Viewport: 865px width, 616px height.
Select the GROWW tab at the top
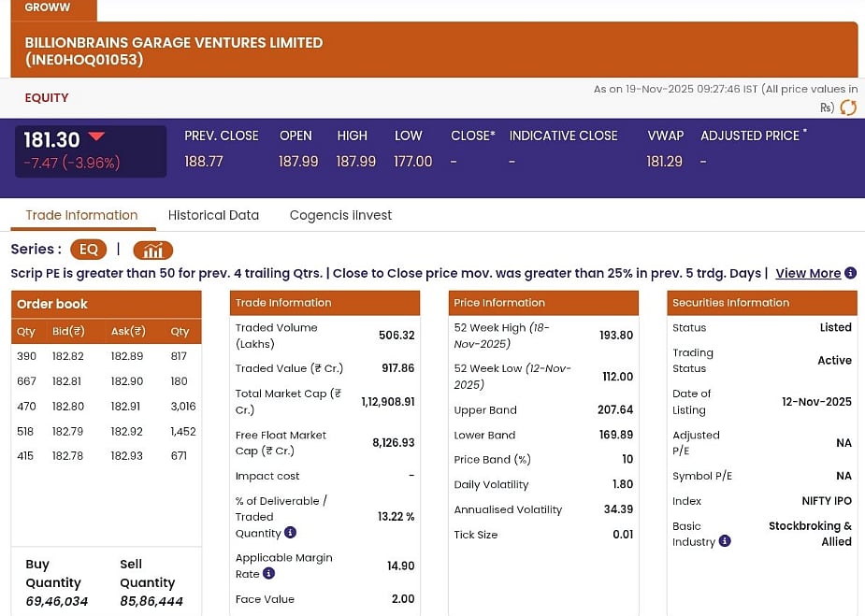pos(48,7)
